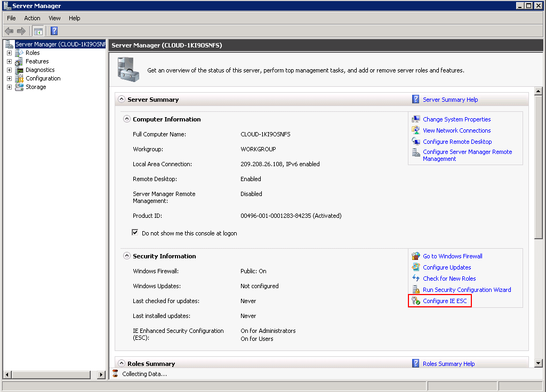Click the Storage icon in the tree

[19, 87]
